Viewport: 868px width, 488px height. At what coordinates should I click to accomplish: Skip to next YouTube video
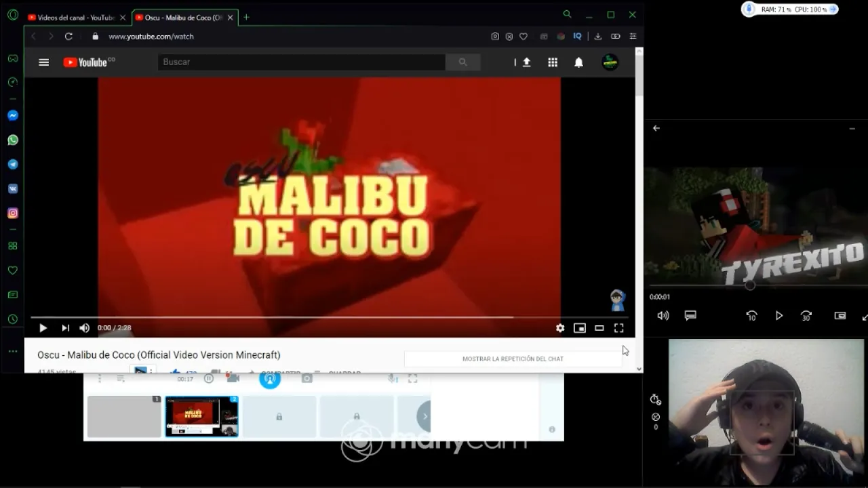65,328
